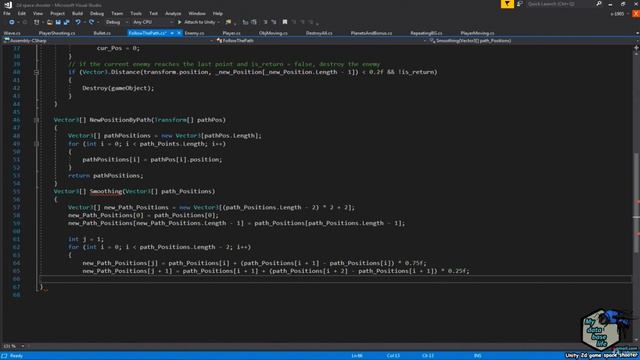
Task: Uncomment selected lines with the toolbar icon
Action: (x=274, y=22)
